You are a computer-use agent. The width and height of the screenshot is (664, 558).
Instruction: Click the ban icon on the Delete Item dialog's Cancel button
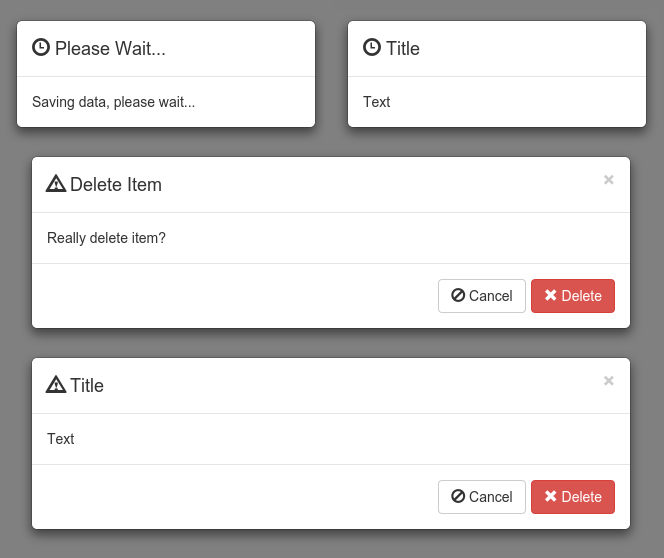tap(458, 295)
